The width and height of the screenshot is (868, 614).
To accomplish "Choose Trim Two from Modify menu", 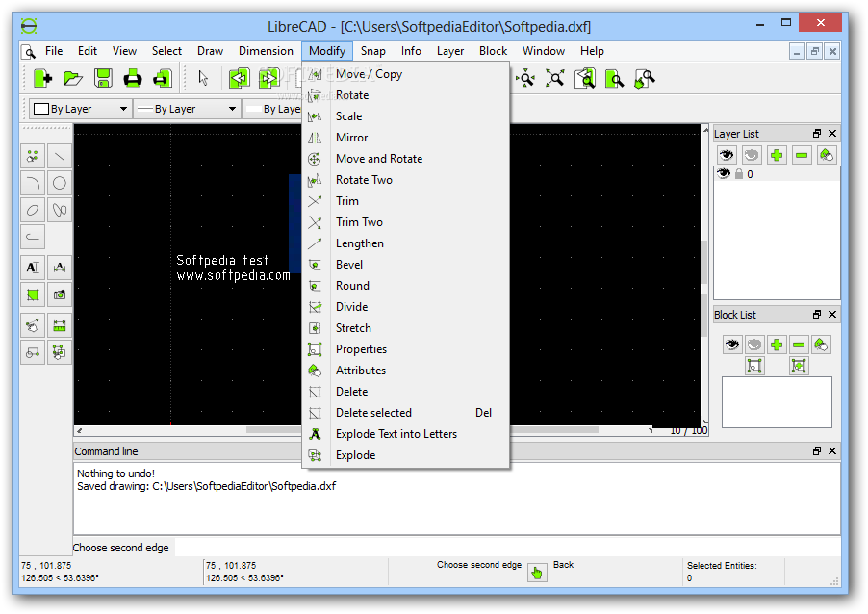I will pyautogui.click(x=405, y=222).
